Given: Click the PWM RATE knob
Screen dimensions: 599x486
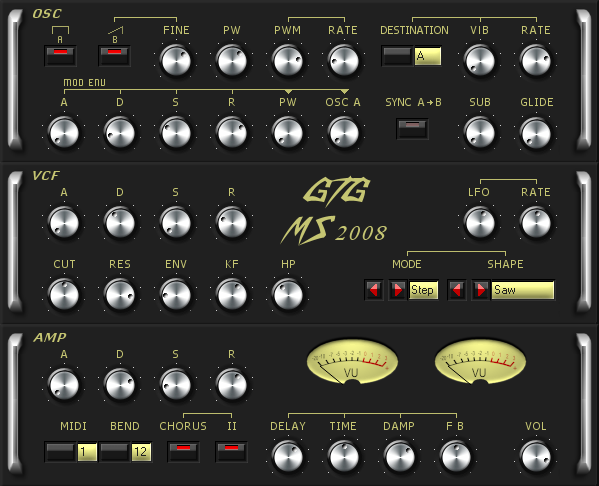Looking at the screenshot, I should tap(343, 61).
